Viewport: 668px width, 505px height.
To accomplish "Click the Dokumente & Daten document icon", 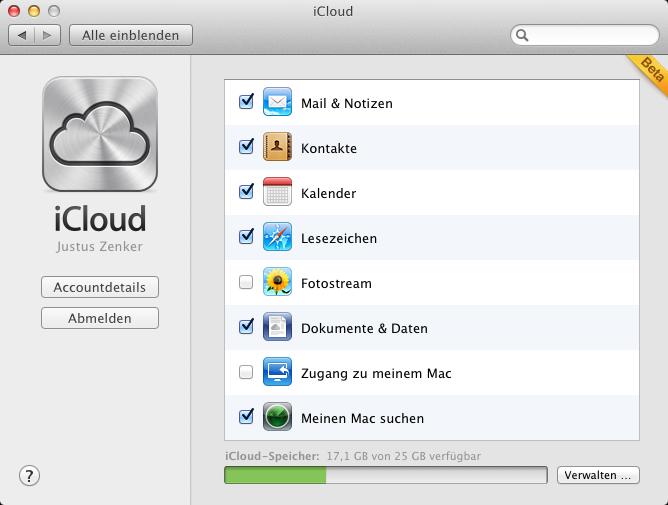I will 277,327.
